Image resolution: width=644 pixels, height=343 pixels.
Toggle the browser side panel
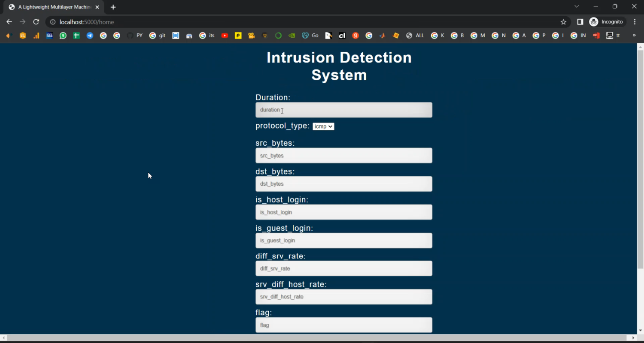click(580, 22)
